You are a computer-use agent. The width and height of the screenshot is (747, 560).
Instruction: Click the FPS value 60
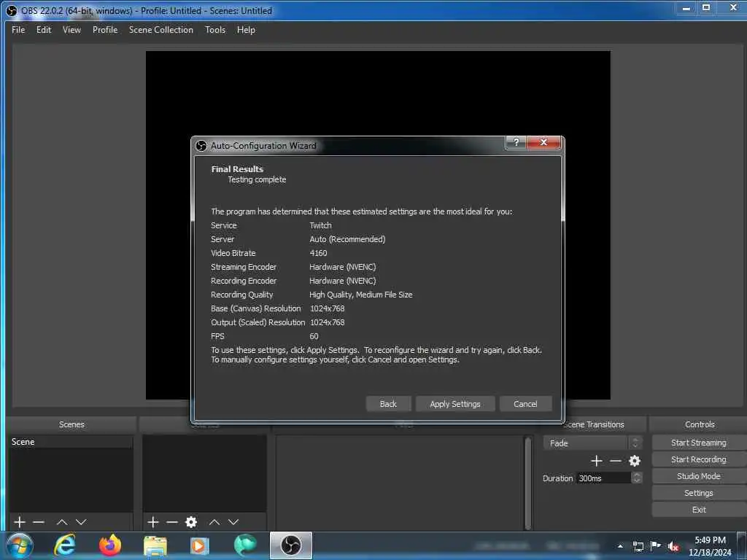[314, 336]
